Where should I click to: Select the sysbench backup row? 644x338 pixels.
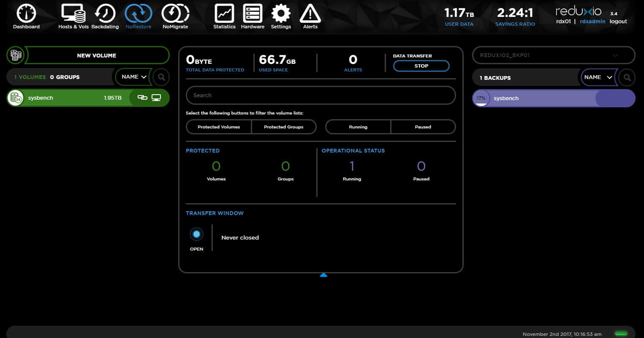[554, 98]
